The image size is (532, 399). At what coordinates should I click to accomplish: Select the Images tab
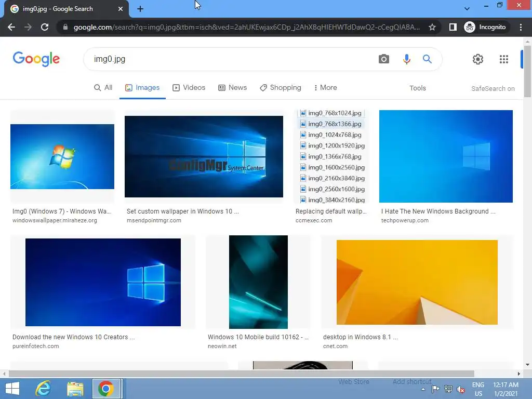[142, 87]
